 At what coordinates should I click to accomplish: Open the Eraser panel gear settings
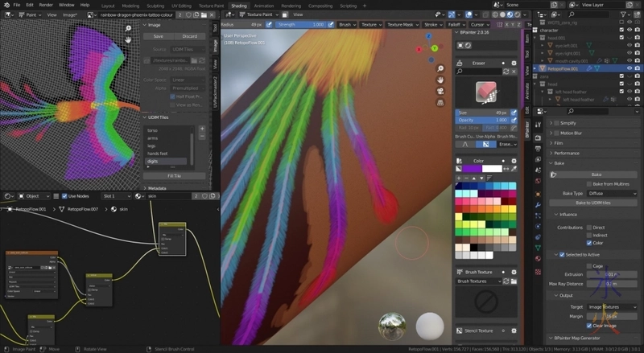(x=515, y=64)
